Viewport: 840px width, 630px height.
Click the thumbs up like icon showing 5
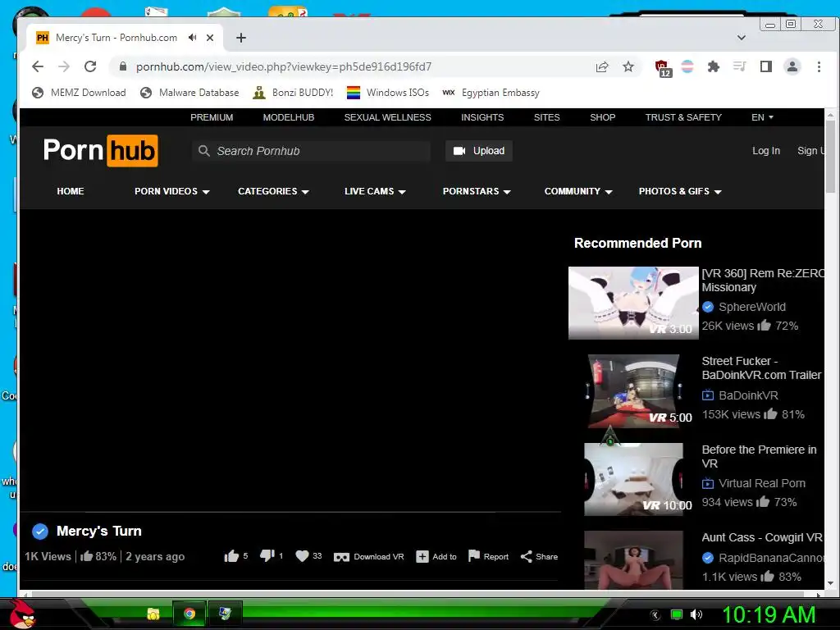coord(231,556)
